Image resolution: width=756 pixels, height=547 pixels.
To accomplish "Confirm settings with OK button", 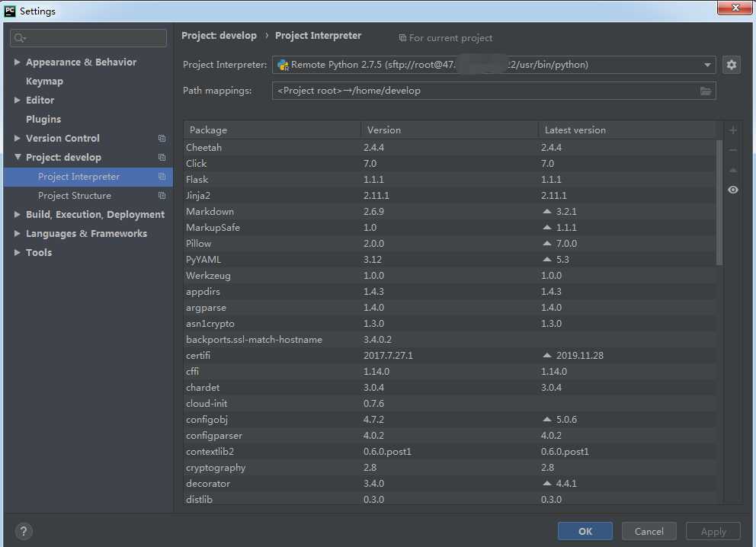I will pyautogui.click(x=585, y=531).
